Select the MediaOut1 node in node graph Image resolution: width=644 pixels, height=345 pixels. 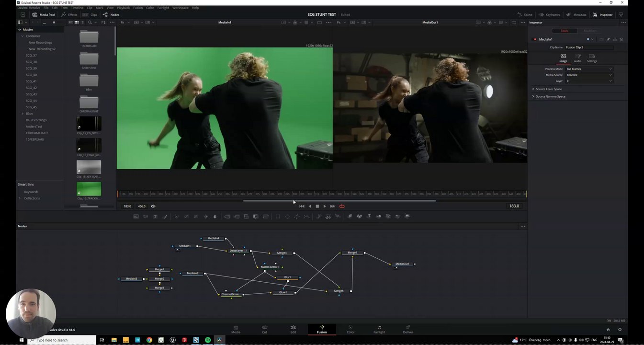click(402, 264)
